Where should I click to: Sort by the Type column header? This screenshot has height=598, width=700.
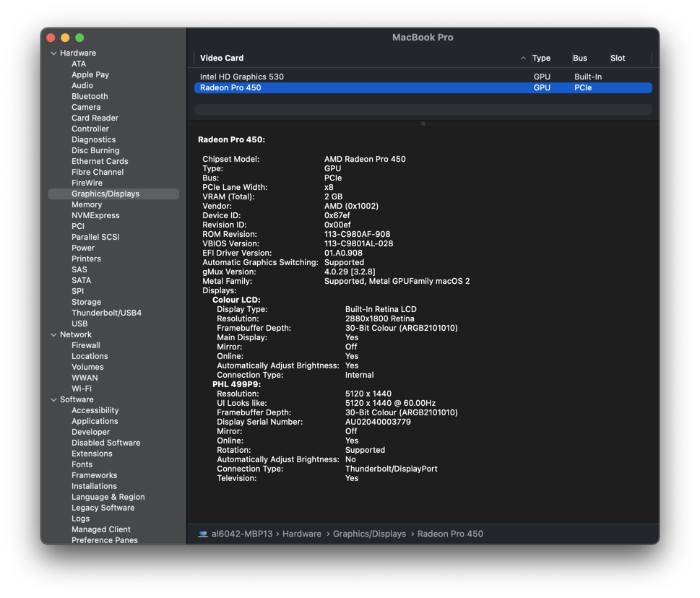(541, 58)
